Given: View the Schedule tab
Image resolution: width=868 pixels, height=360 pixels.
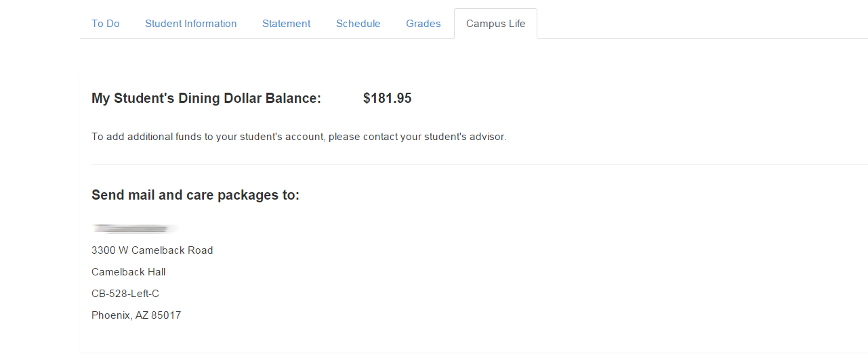Looking at the screenshot, I should (358, 24).
